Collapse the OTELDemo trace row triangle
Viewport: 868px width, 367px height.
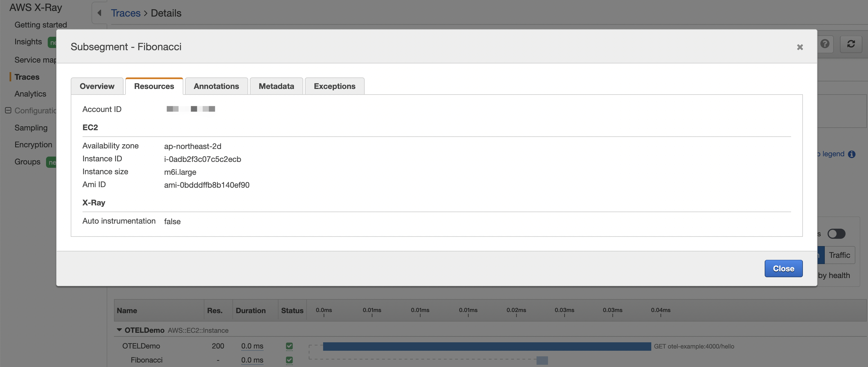[x=119, y=330]
